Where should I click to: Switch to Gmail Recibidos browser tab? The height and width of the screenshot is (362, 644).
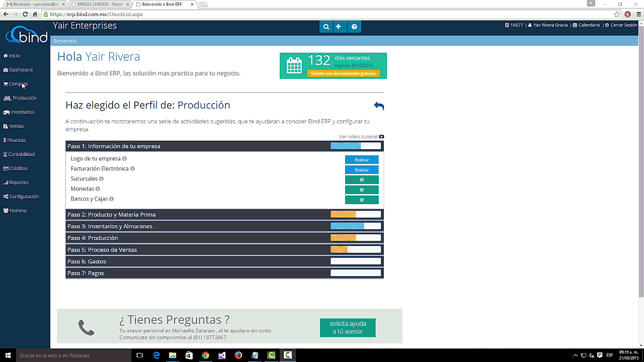click(34, 4)
